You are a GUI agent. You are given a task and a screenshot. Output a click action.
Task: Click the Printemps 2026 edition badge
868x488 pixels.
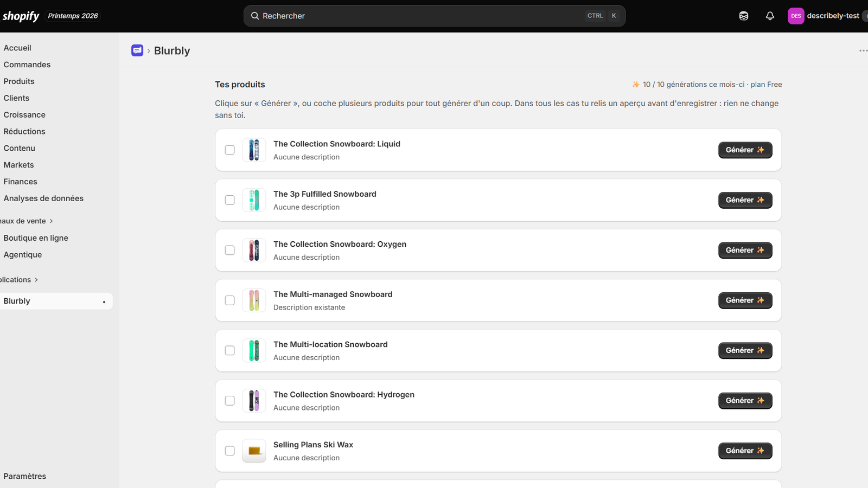pyautogui.click(x=73, y=16)
